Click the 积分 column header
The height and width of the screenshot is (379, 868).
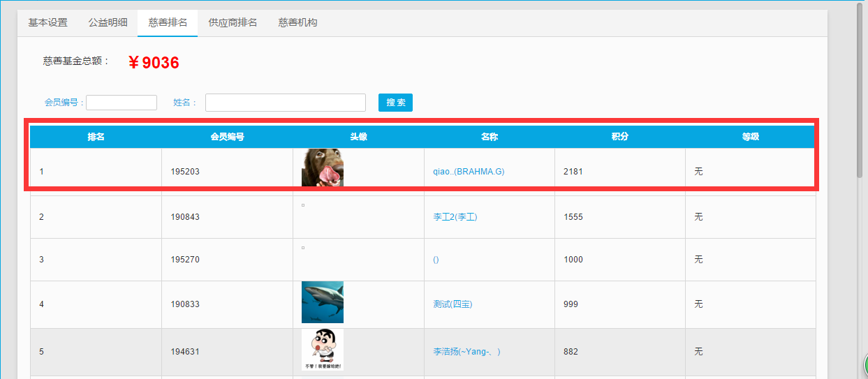pyautogui.click(x=619, y=137)
